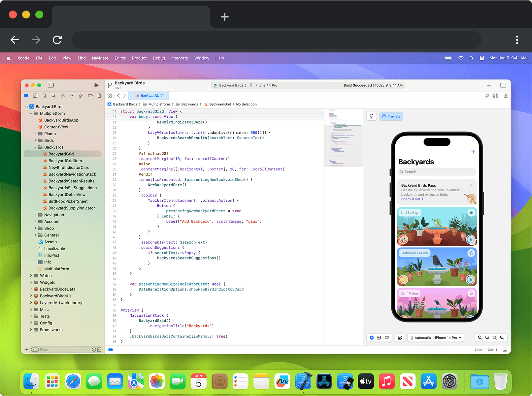Open Xcode in the Dock
Viewport: 532px width, 396px height.
tap(303, 381)
